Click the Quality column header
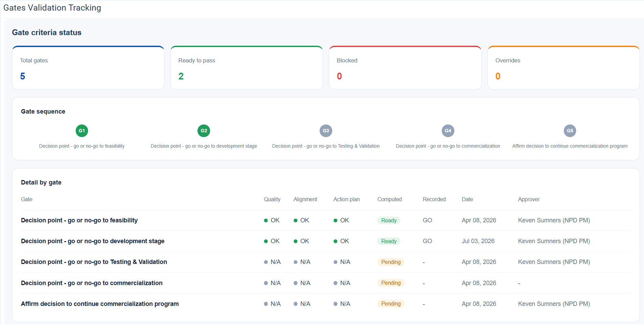This screenshot has height=325, width=644. click(x=272, y=199)
